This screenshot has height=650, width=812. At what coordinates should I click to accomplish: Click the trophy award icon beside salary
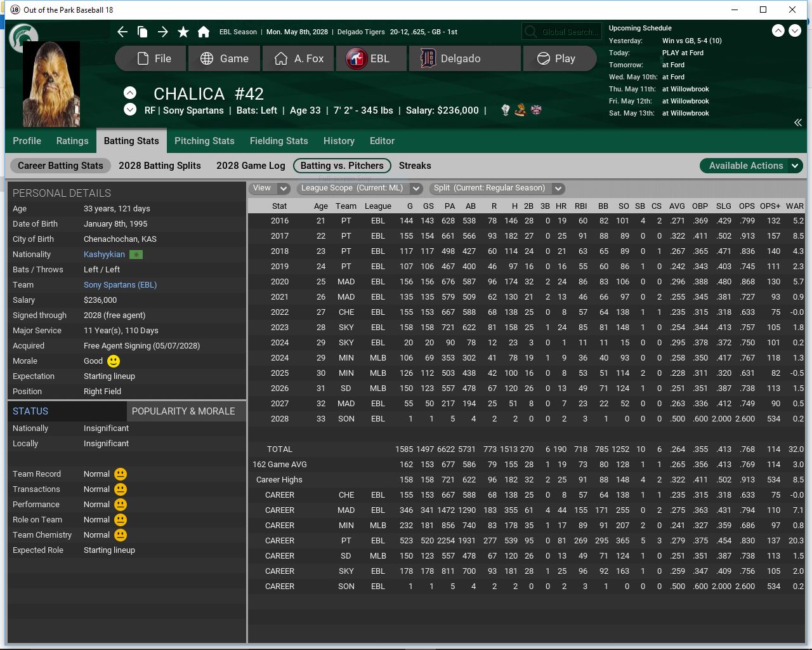click(506, 110)
